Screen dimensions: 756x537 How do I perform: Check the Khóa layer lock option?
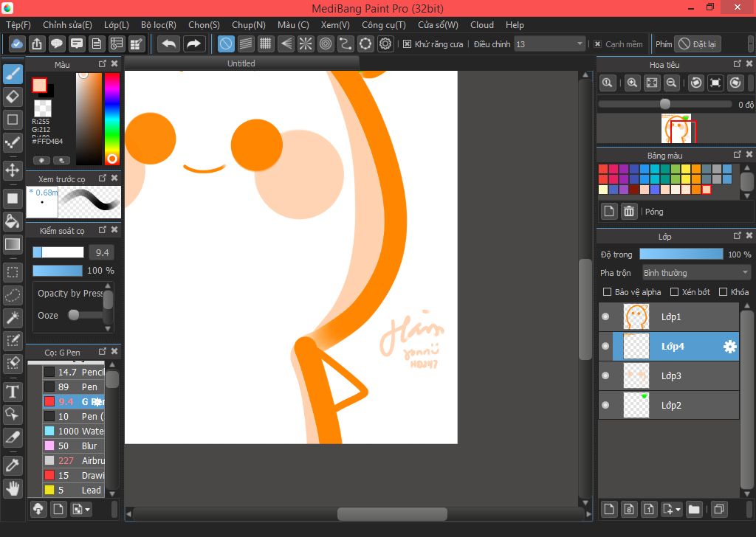point(724,292)
